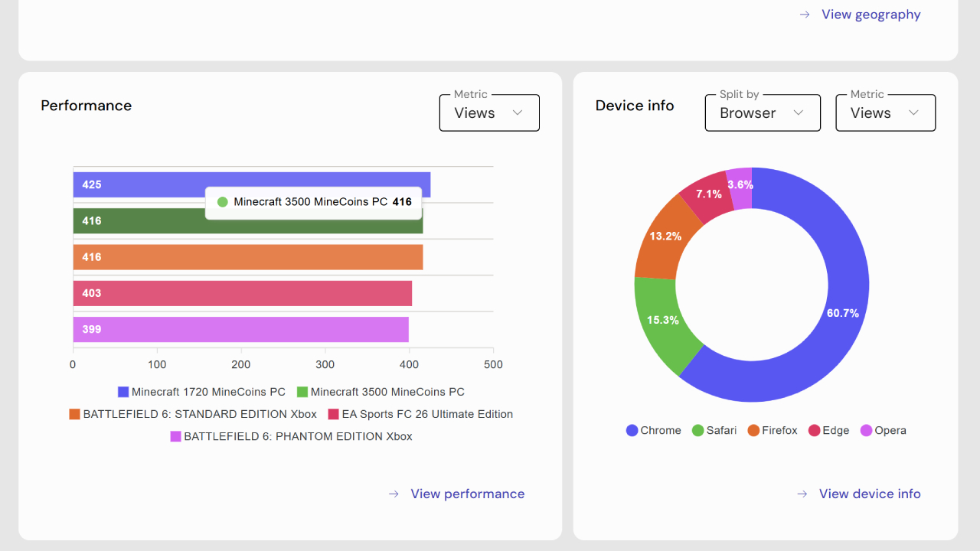Image resolution: width=980 pixels, height=551 pixels.
Task: Click the Performance panel heading
Action: (x=87, y=106)
